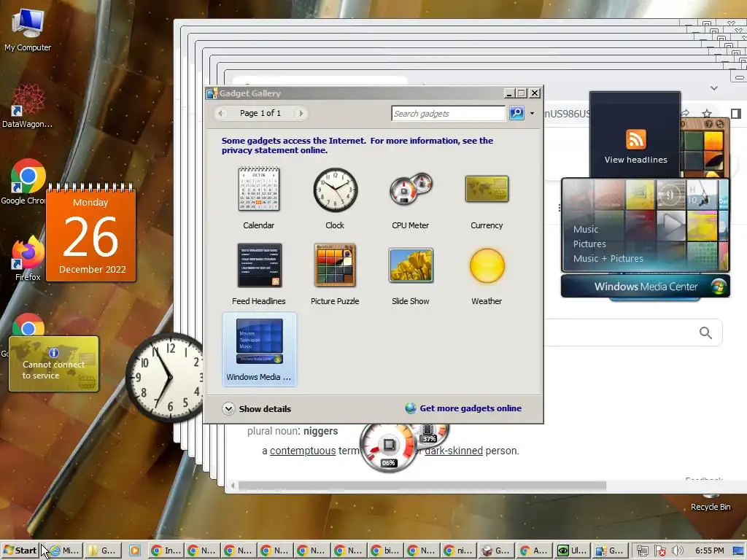Image resolution: width=747 pixels, height=560 pixels.
Task: Click the Windows Media Center banner
Action: pyautogui.click(x=646, y=287)
